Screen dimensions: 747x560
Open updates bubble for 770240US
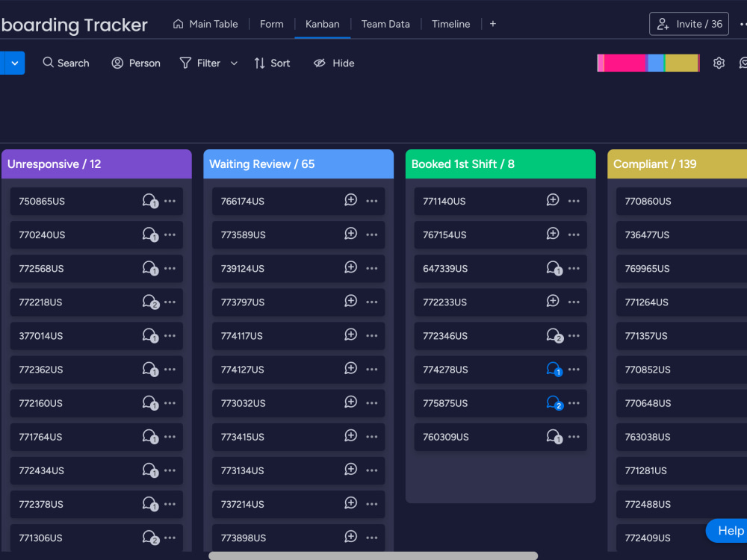150,234
